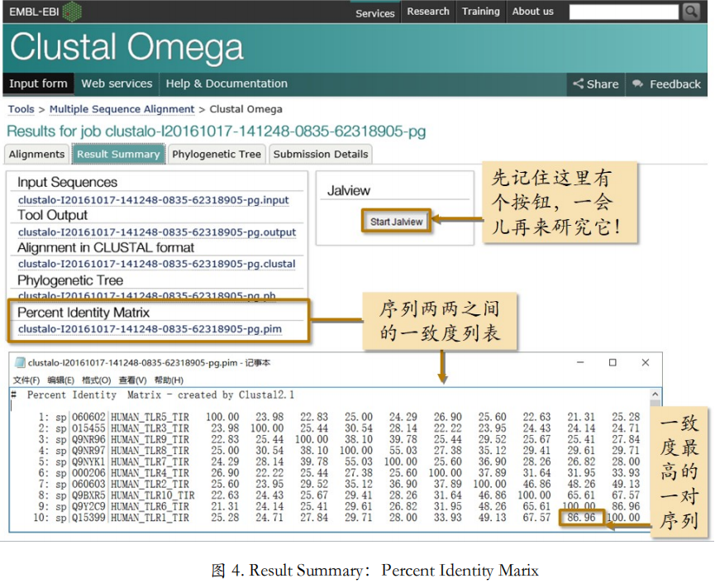Click the 86.96 value in row 10

[581, 518]
